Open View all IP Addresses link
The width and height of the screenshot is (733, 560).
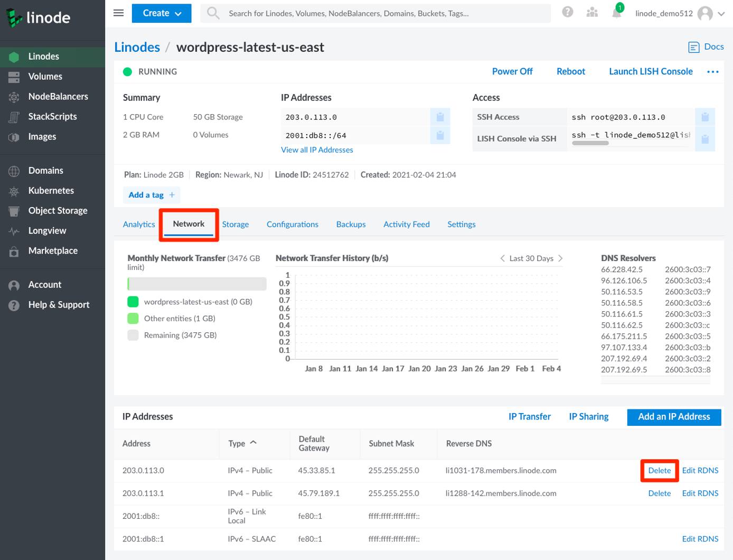click(317, 150)
